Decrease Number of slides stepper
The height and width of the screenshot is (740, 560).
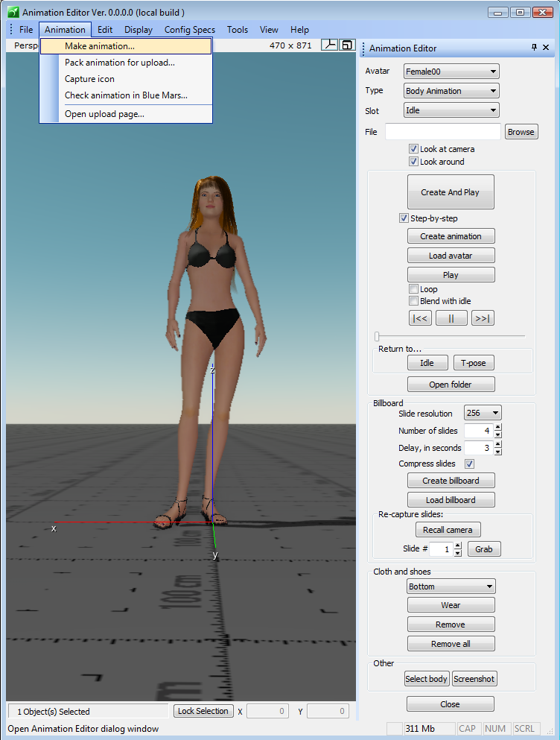click(x=498, y=434)
